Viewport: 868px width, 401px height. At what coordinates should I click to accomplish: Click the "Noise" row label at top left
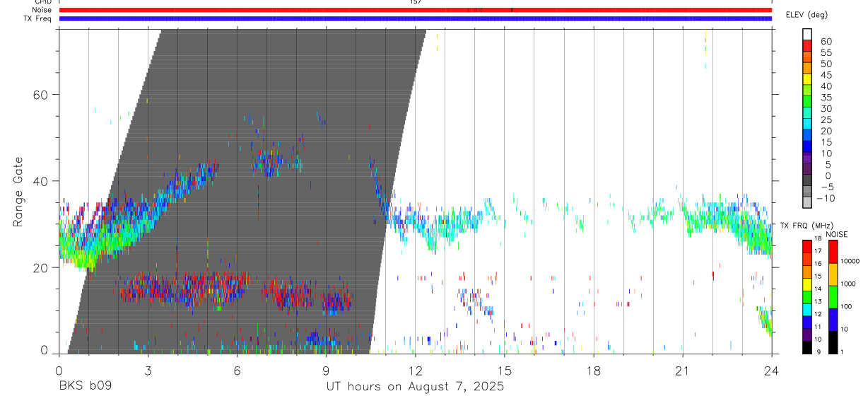tap(42, 10)
